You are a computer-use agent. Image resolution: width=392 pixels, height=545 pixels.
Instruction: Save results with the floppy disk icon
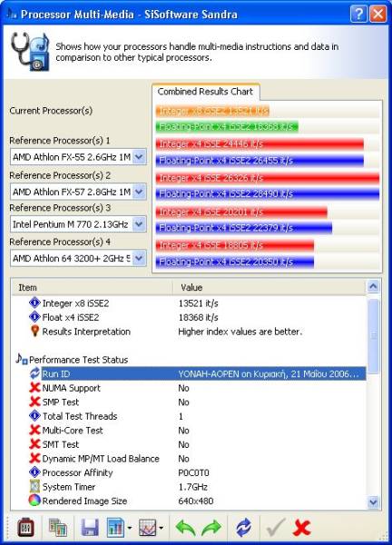tap(90, 528)
